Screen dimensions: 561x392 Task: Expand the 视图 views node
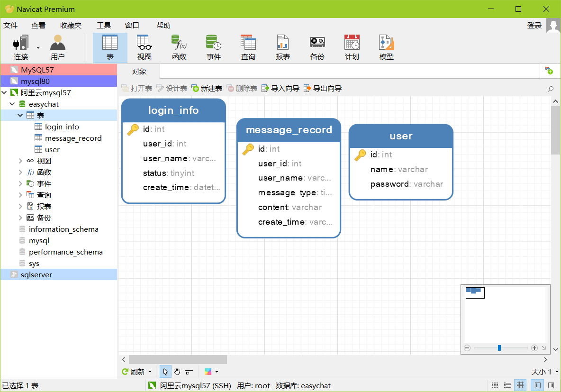(x=20, y=161)
